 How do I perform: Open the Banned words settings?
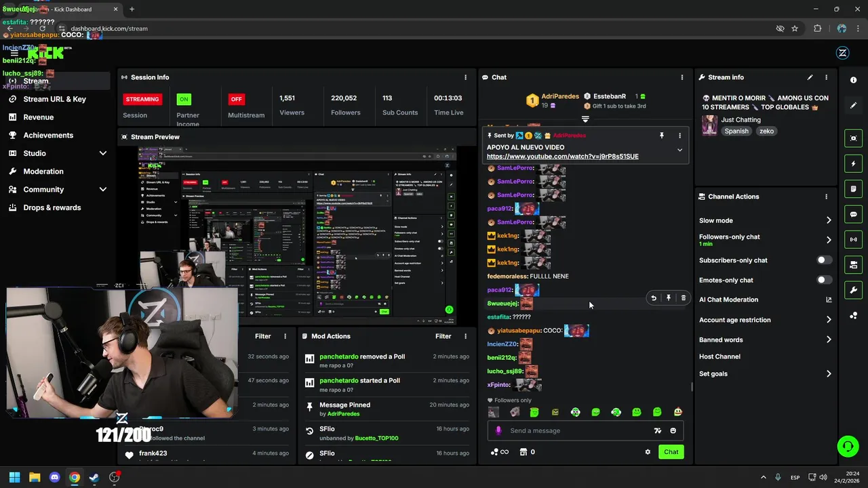(x=765, y=340)
